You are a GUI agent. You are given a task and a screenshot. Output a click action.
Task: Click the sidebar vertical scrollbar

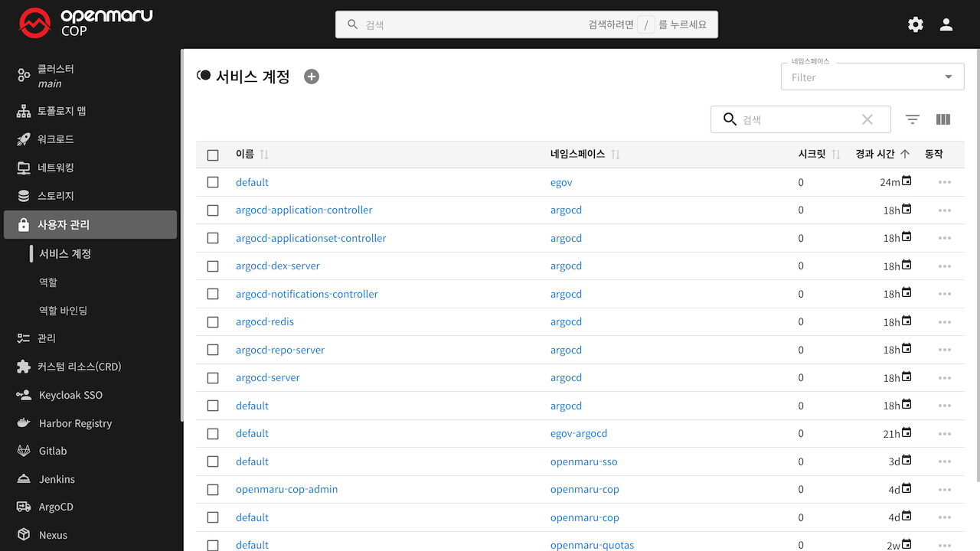pos(181,230)
